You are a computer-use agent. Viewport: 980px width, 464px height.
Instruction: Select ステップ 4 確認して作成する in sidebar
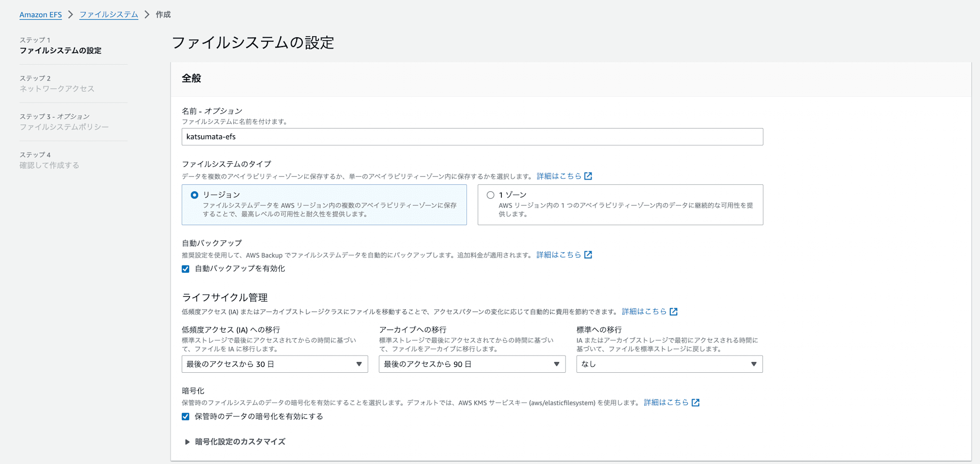[49, 160]
